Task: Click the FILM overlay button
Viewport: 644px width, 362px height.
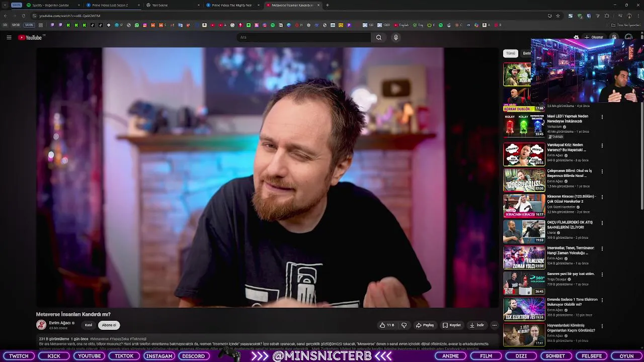Action: click(486, 356)
